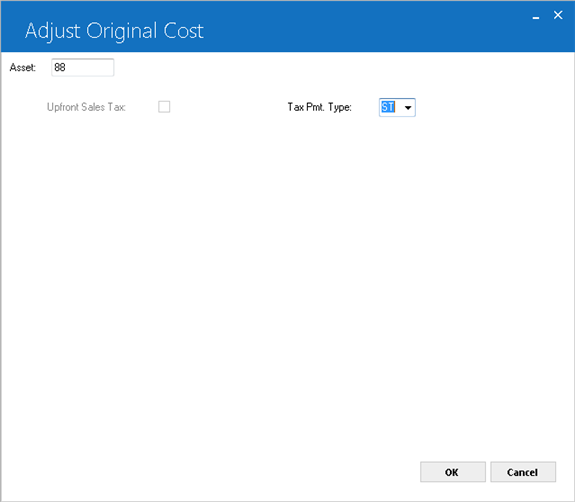Click the Tax Pmt. Type label
Viewport: 575px width, 502px height.
(x=319, y=107)
